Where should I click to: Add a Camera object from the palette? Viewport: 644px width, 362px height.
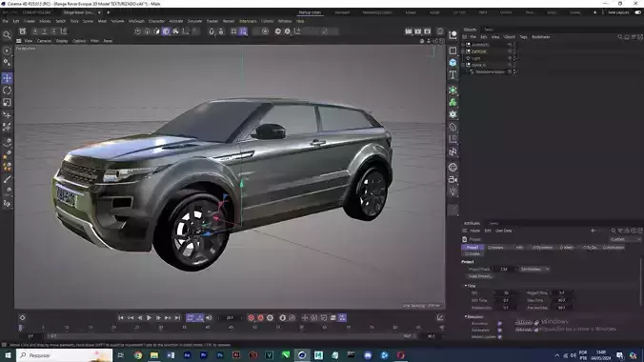pos(453,179)
